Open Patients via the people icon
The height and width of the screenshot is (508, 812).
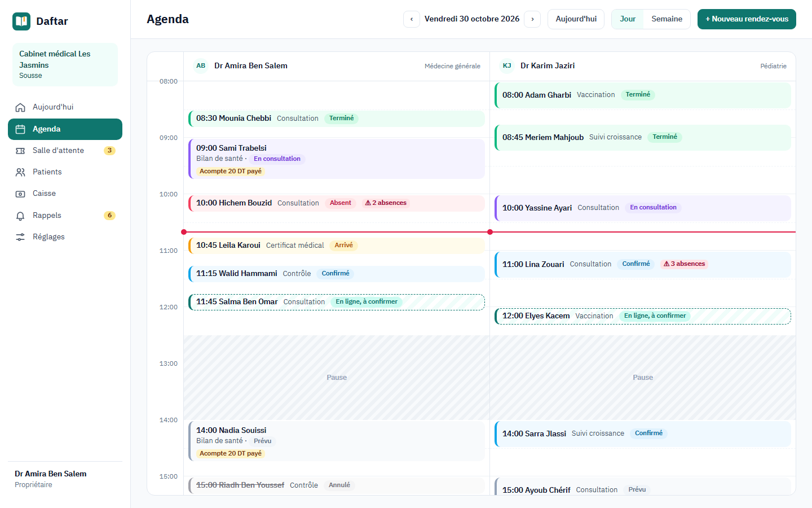coord(20,172)
